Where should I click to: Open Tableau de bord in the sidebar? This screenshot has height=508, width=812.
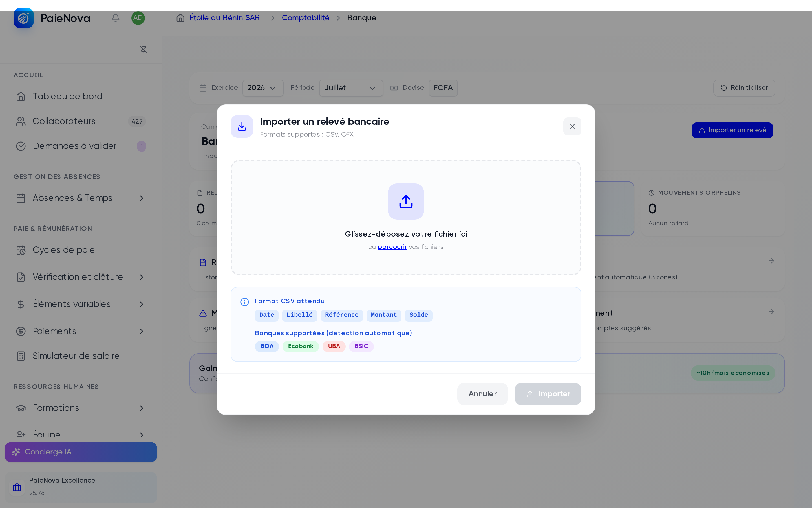[81, 97]
